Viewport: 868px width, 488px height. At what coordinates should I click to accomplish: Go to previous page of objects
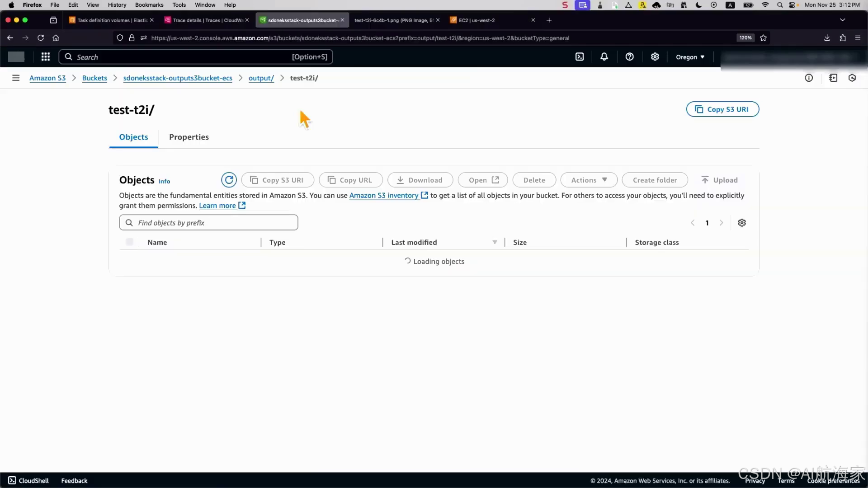click(693, 223)
